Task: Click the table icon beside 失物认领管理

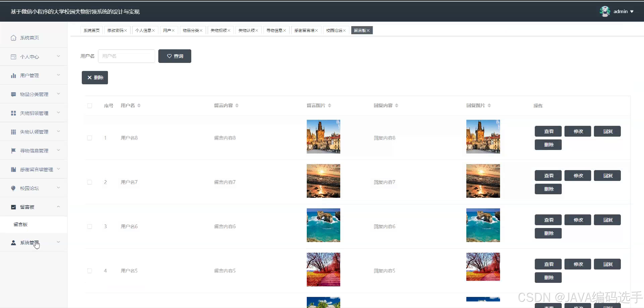Action: click(x=13, y=132)
